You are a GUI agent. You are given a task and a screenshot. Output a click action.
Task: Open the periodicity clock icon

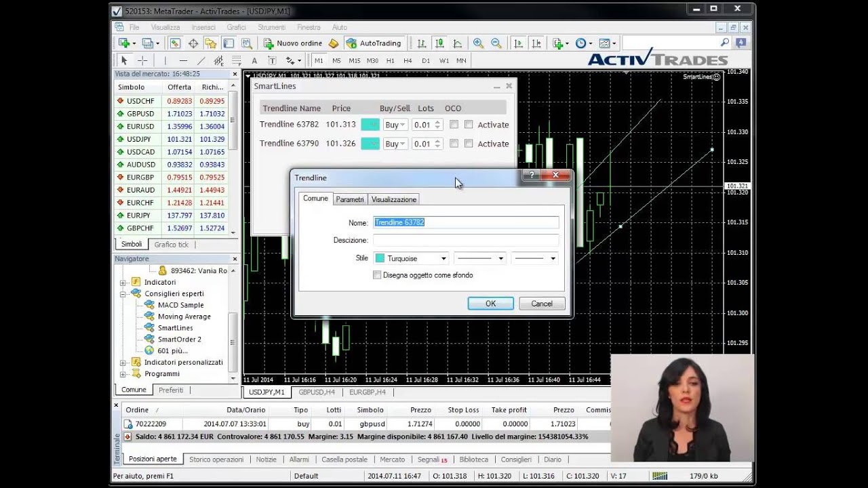581,43
